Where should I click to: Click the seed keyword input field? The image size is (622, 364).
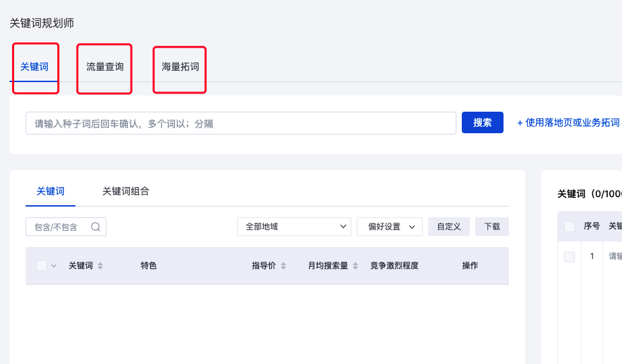click(241, 123)
